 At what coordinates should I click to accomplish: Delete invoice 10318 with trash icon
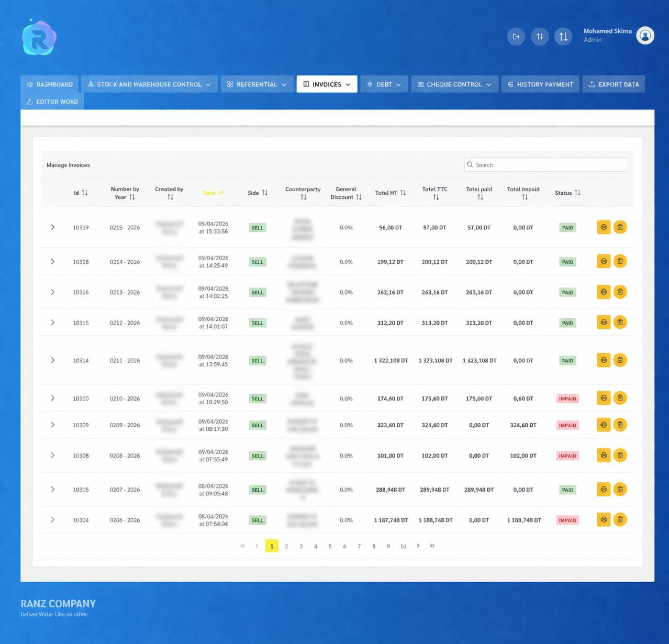pyautogui.click(x=620, y=261)
